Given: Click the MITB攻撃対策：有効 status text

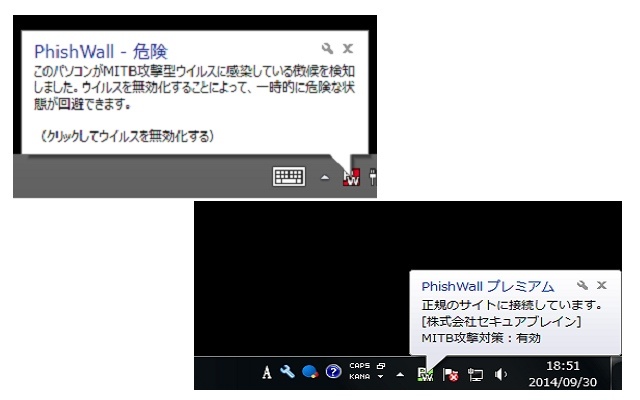Looking at the screenshot, I should pos(481,338).
